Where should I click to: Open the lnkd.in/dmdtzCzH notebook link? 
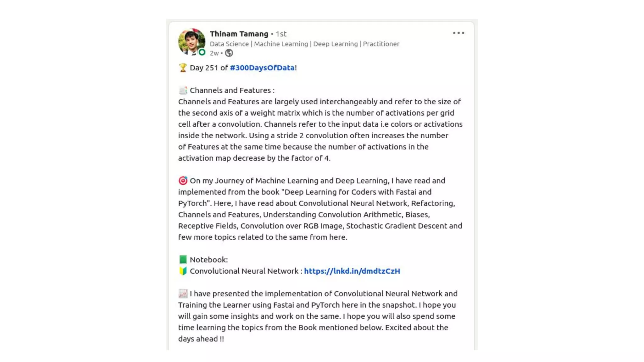352,271
